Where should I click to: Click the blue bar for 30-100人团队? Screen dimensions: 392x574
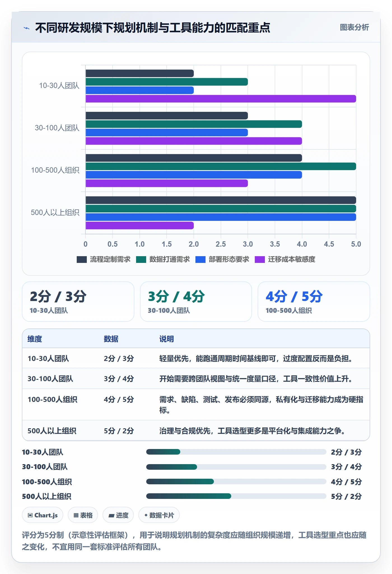(x=167, y=133)
